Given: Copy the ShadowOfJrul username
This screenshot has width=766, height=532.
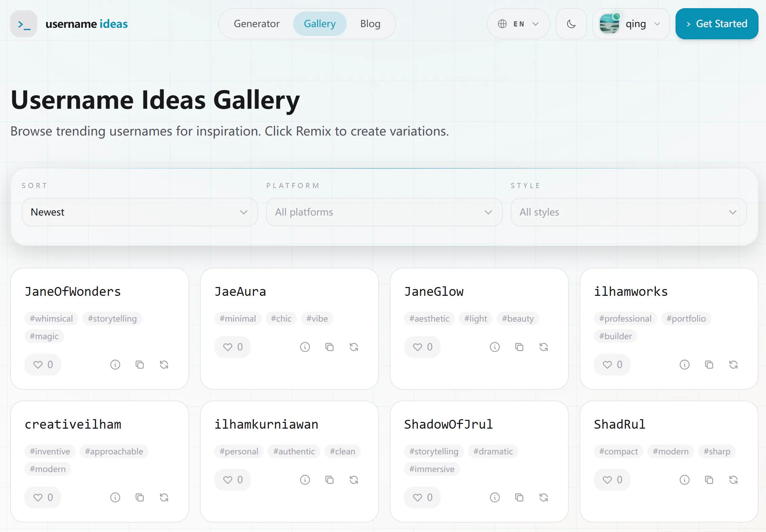Looking at the screenshot, I should tap(519, 497).
